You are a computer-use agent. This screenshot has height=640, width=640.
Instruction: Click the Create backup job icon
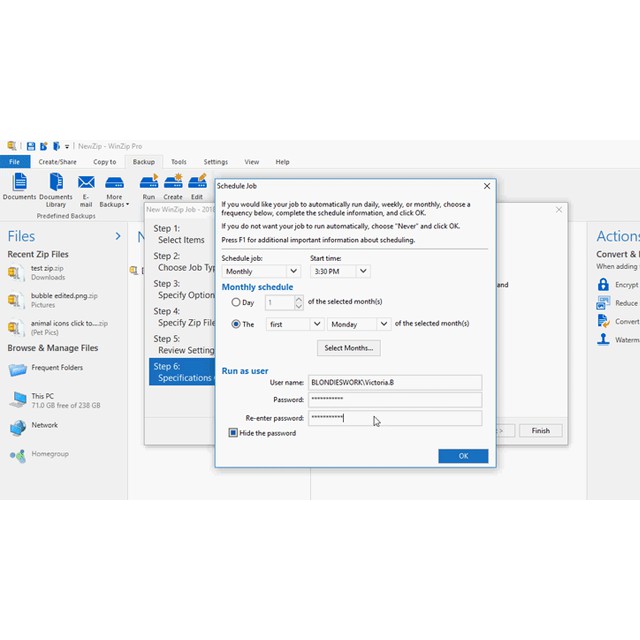[173, 182]
